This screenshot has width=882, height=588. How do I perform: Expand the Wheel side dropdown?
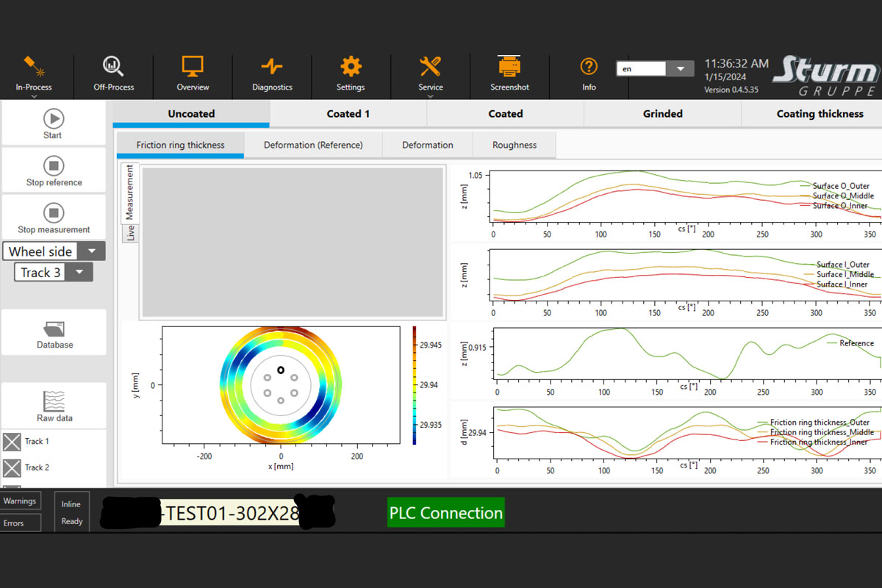coord(91,251)
